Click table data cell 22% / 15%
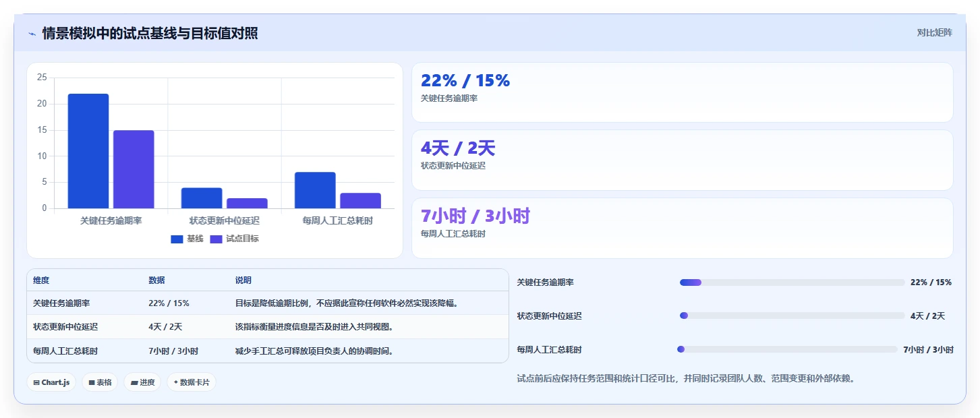The height and width of the screenshot is (418, 980). (x=169, y=303)
